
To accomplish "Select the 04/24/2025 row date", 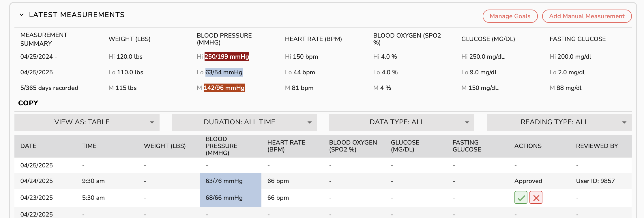I will 37,181.
